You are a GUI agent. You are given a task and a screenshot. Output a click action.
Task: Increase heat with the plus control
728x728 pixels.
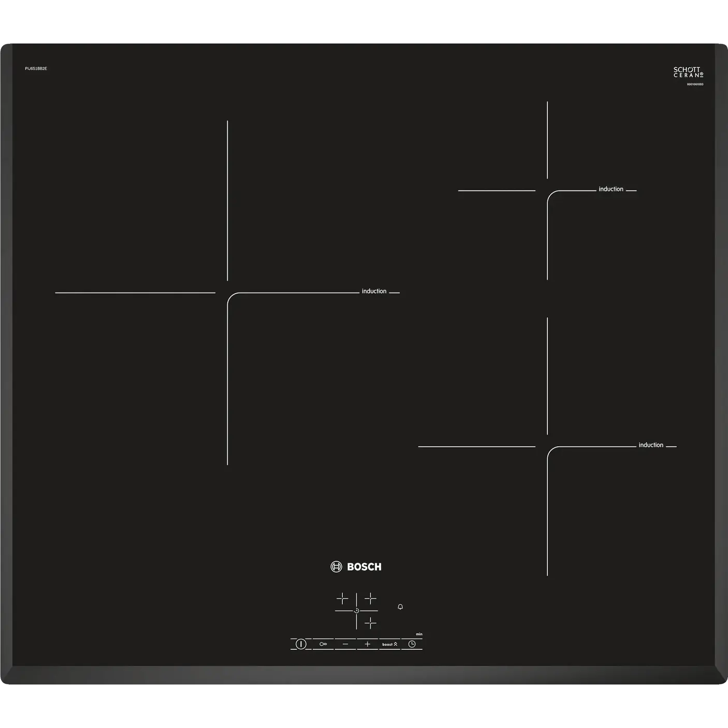[368, 644]
